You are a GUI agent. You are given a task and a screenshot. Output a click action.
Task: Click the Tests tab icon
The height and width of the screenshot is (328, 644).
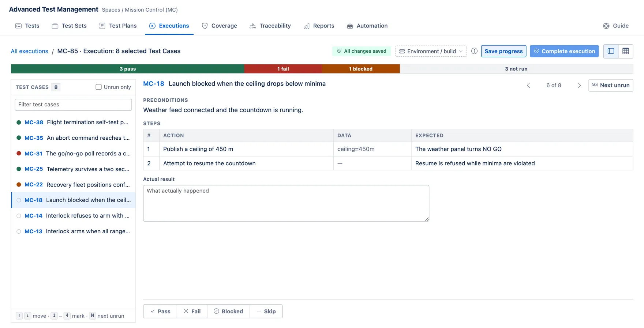coord(18,26)
